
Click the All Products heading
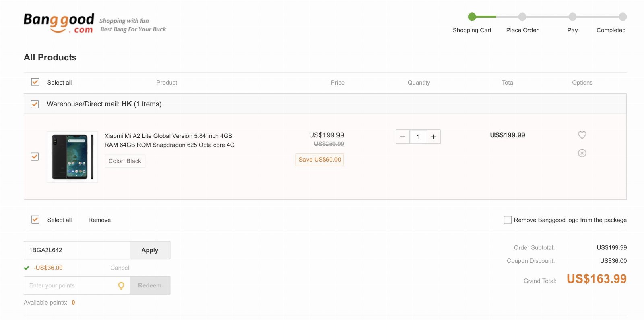coord(50,58)
